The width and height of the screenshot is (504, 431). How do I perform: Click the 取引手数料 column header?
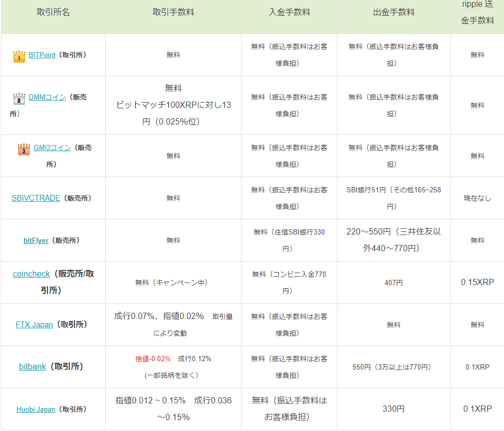tap(173, 13)
